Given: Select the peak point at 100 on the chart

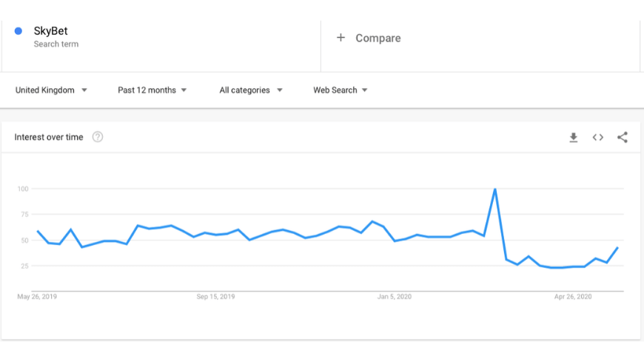Looking at the screenshot, I should click(x=495, y=189).
